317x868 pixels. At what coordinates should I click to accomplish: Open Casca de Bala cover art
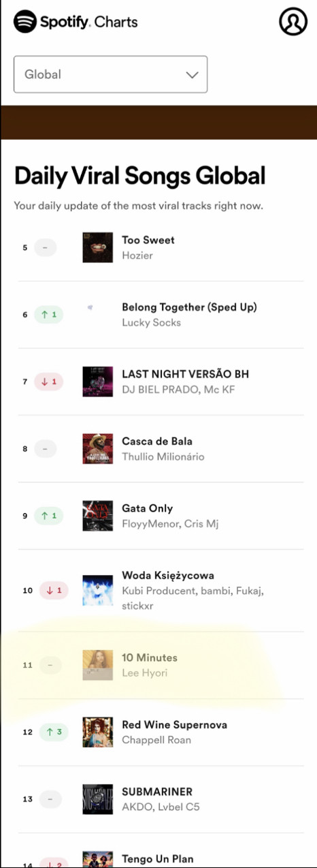[97, 448]
